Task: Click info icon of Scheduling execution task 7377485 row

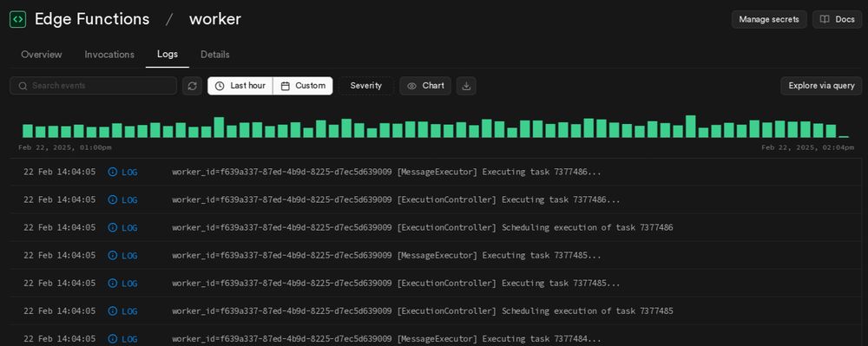Action: tap(112, 310)
